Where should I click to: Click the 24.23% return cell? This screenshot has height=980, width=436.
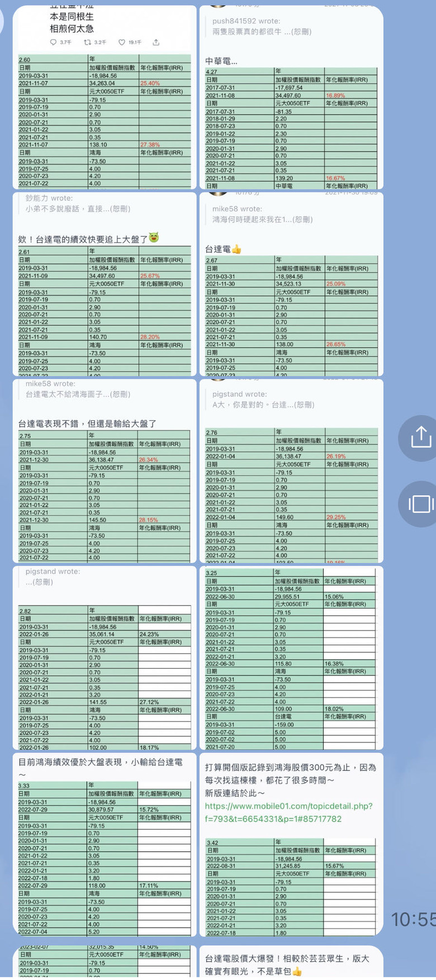(165, 634)
